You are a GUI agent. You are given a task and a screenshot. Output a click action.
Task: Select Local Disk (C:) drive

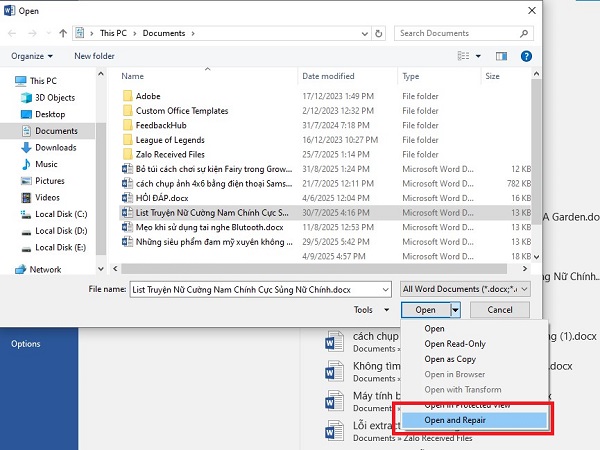click(x=61, y=214)
